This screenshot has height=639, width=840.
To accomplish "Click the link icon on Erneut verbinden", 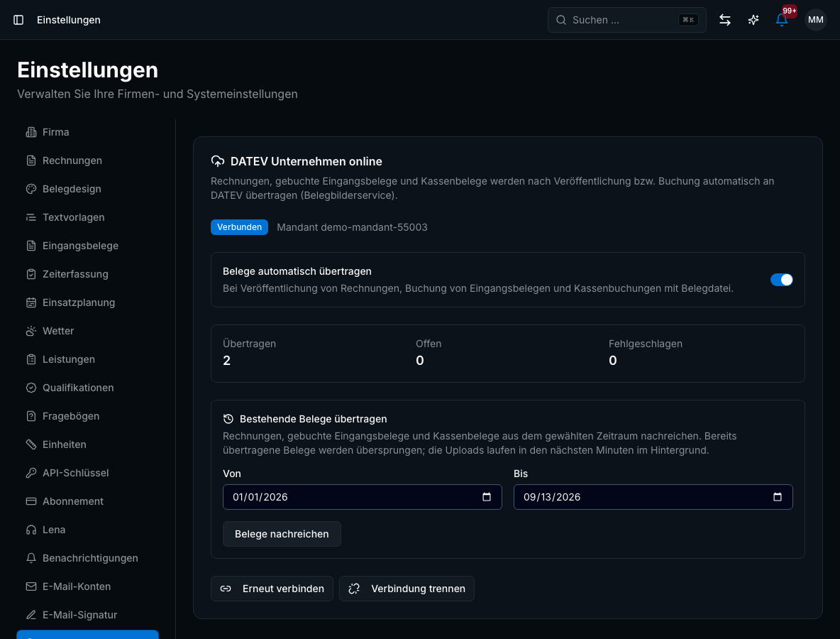I will (x=226, y=589).
